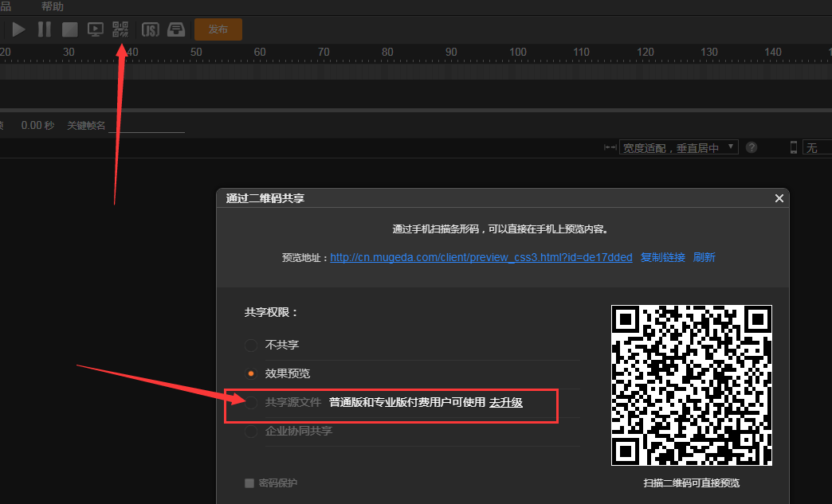Click the QR code image

pyautogui.click(x=692, y=385)
